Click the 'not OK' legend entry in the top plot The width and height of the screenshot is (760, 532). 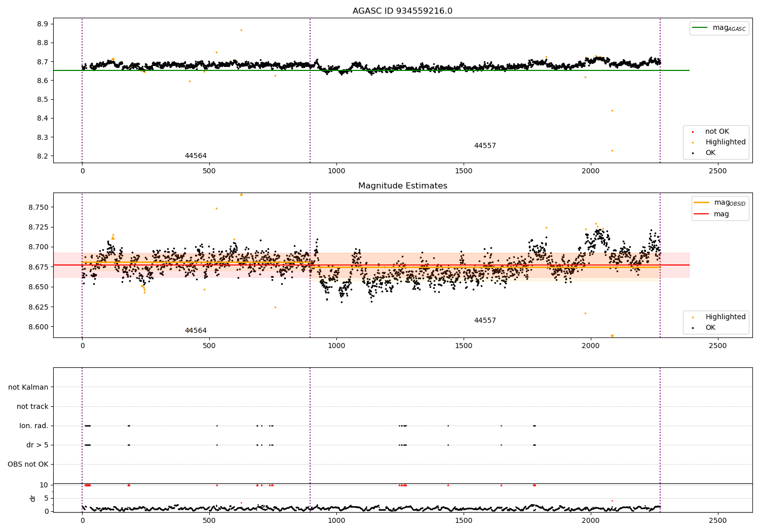click(717, 132)
